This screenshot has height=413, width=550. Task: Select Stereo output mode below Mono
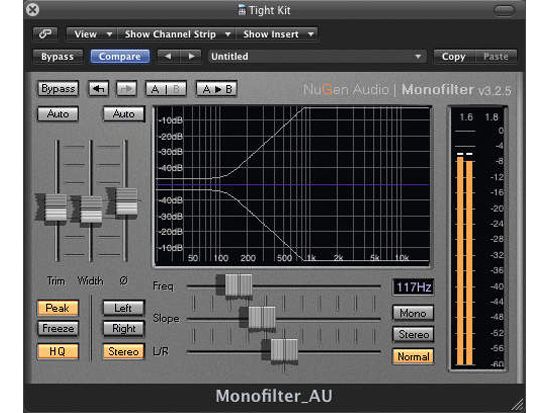(413, 334)
